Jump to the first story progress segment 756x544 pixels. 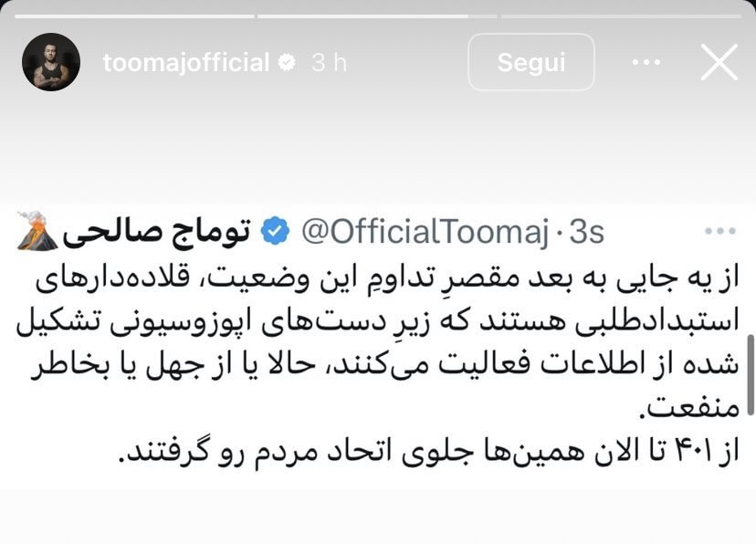[134, 16]
